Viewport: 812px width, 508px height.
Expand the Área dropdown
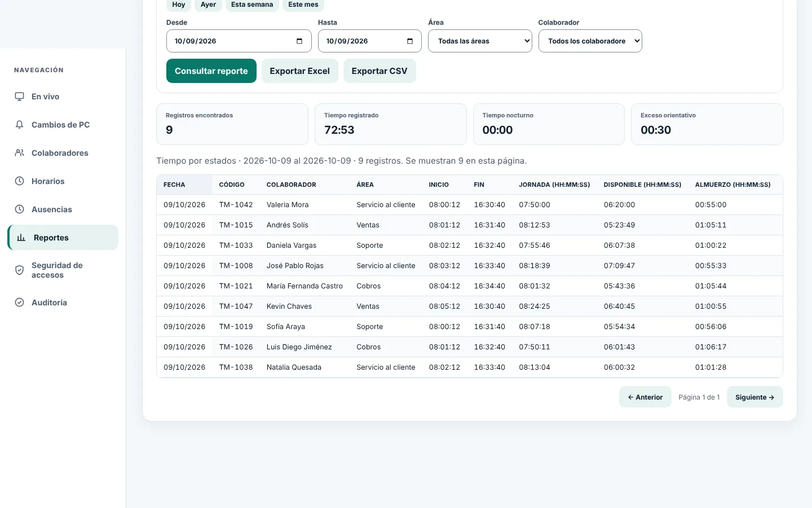click(x=480, y=41)
